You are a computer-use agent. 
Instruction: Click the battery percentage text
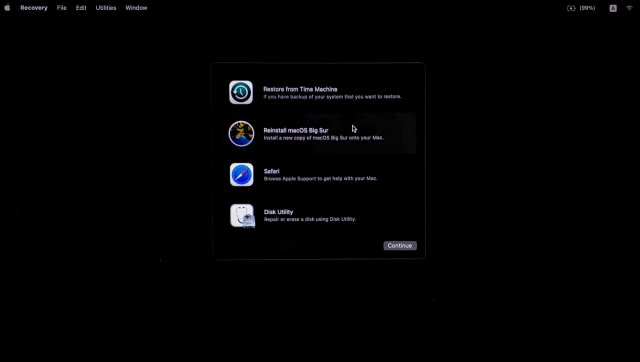click(587, 8)
